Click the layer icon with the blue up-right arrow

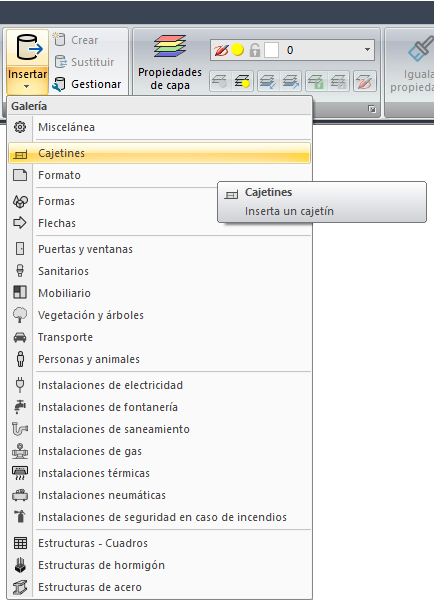(291, 81)
